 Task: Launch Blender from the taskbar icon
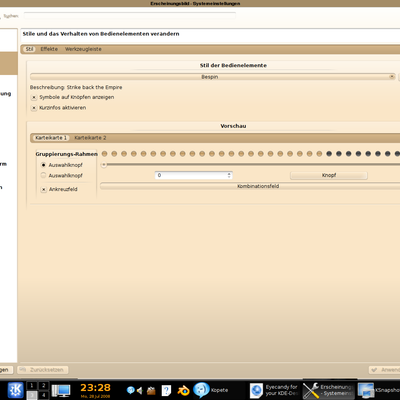point(183,390)
